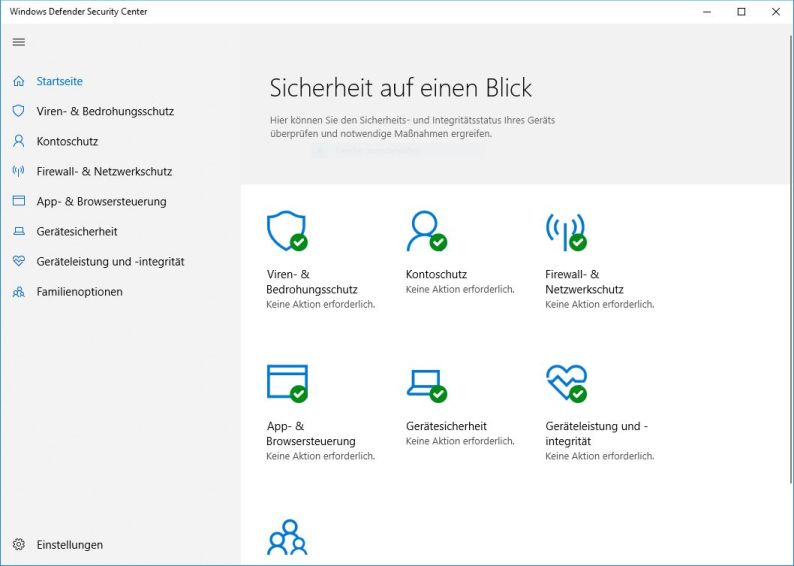Open the large Firewall antenna tile icon
This screenshot has width=794, height=566.
[x=566, y=231]
